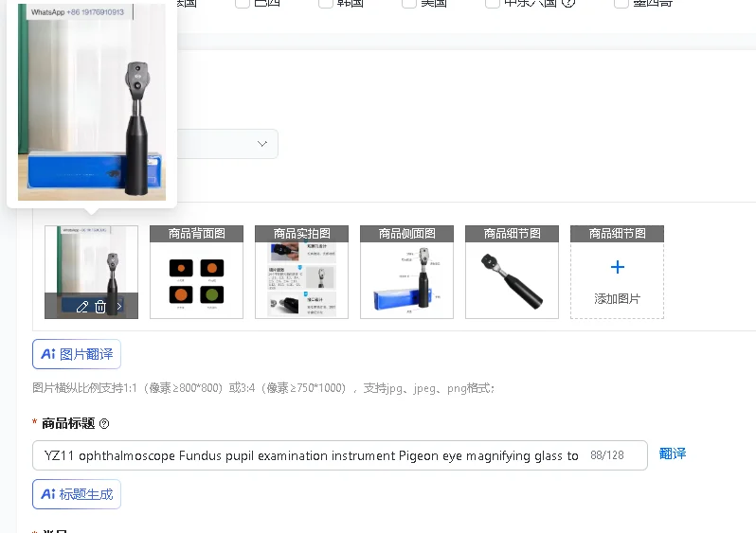Viewport: 756px width, 533px height.
Task: Click the image ratio hint text 图片横纵比例支持1:1
Action: (263, 388)
